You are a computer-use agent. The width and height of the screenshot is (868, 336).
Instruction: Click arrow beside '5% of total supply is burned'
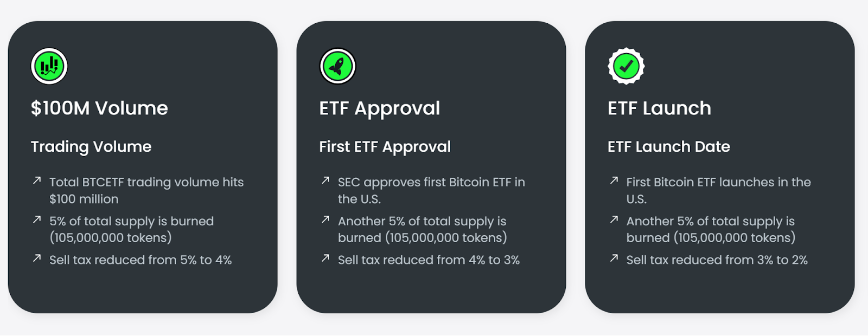[x=37, y=219]
